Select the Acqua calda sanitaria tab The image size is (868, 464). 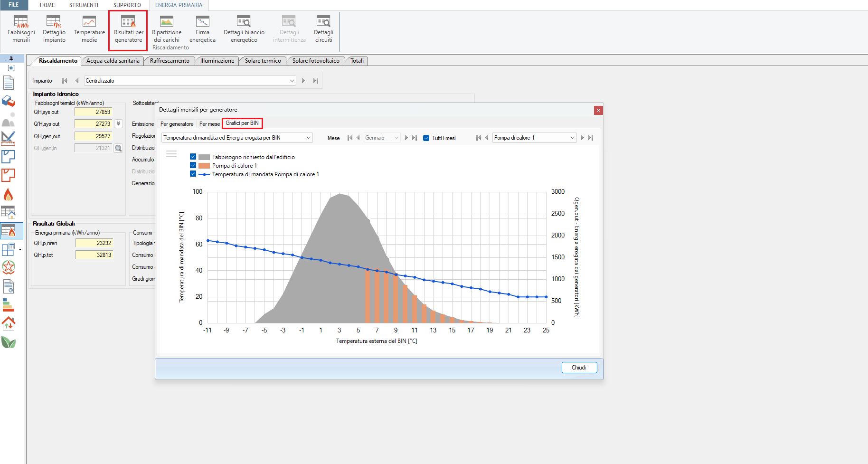(113, 61)
